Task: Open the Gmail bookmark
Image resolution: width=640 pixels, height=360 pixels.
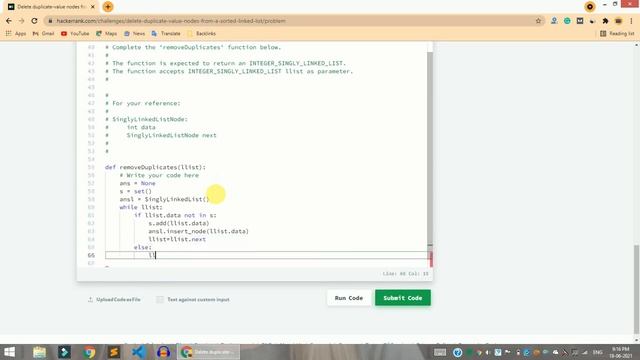Action: [43, 33]
